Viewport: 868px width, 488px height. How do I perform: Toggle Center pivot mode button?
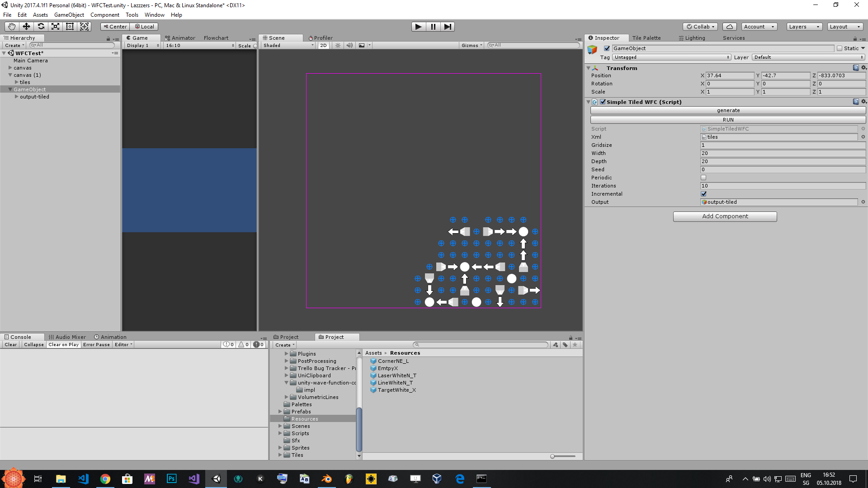[x=115, y=27]
